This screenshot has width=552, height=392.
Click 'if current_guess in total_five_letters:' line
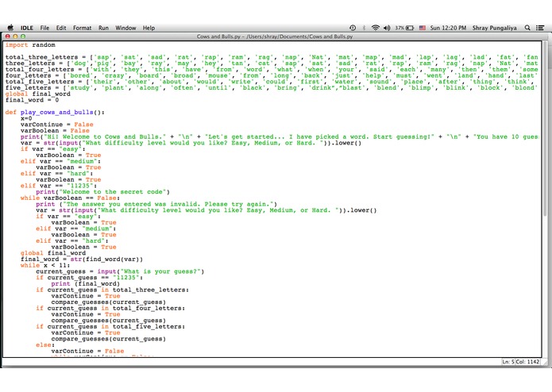click(110, 327)
